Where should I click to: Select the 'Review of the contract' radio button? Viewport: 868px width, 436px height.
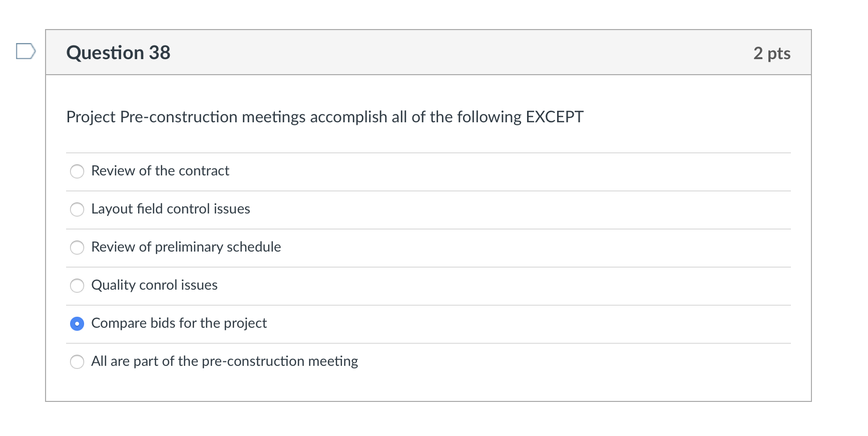pos(77,171)
